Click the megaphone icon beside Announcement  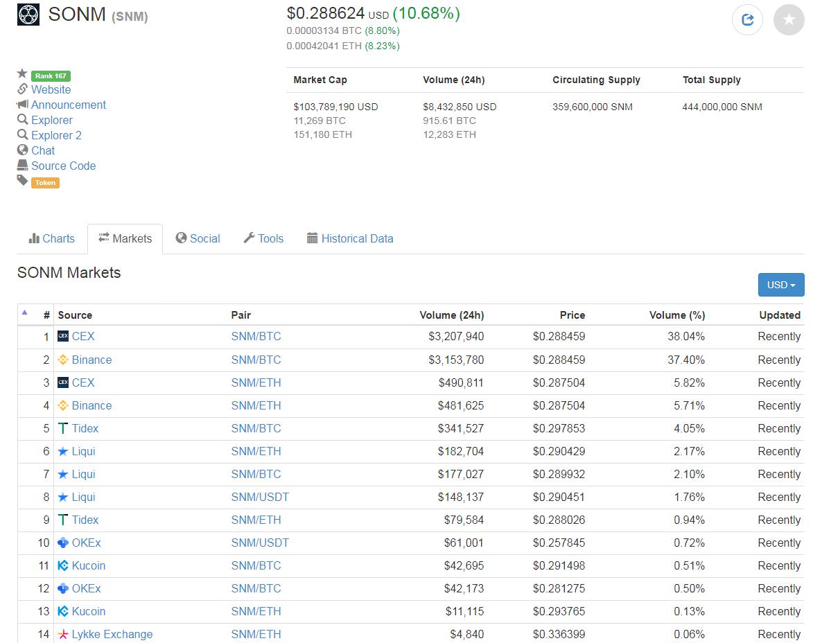[x=22, y=104]
